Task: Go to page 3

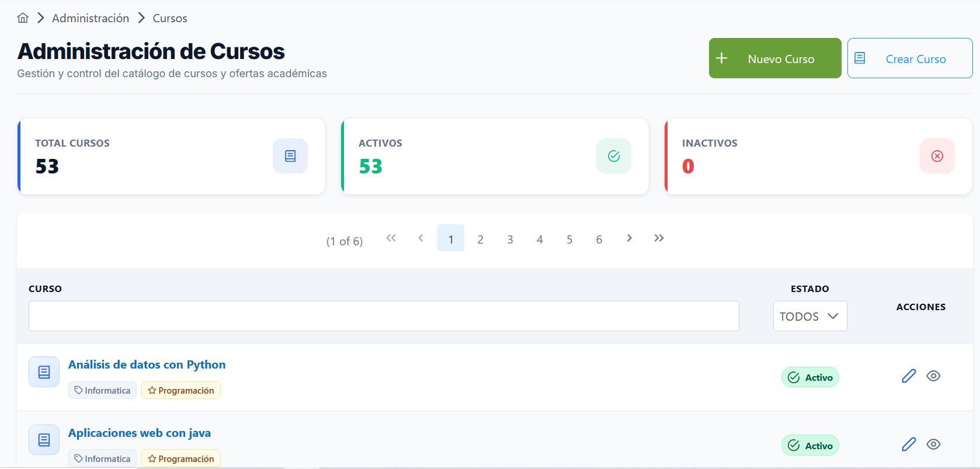Action: (x=510, y=239)
